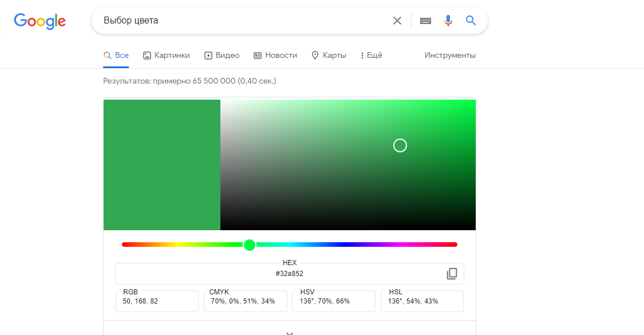This screenshot has width=644, height=335.
Task: Click the on-screen keyboard icon in search bar
Action: click(x=425, y=20)
